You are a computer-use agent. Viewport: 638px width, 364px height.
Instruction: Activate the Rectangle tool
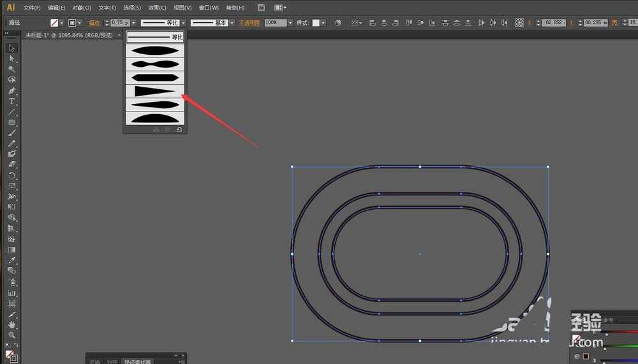pos(11,122)
